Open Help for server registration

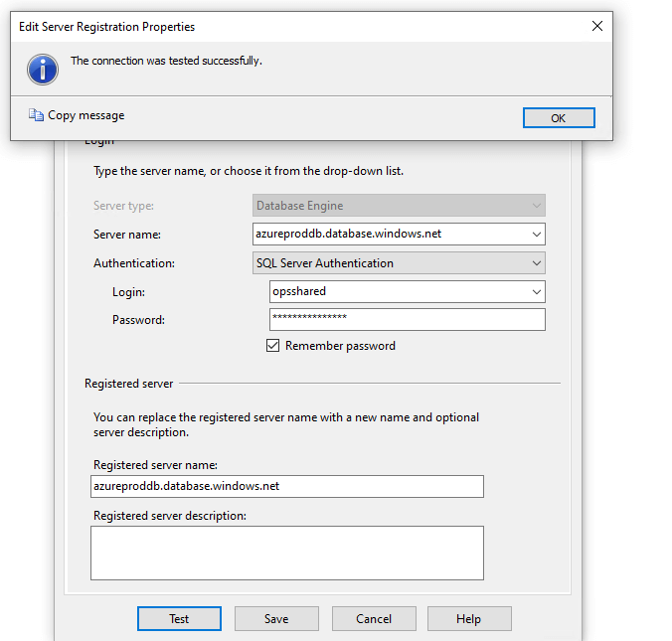point(469,618)
